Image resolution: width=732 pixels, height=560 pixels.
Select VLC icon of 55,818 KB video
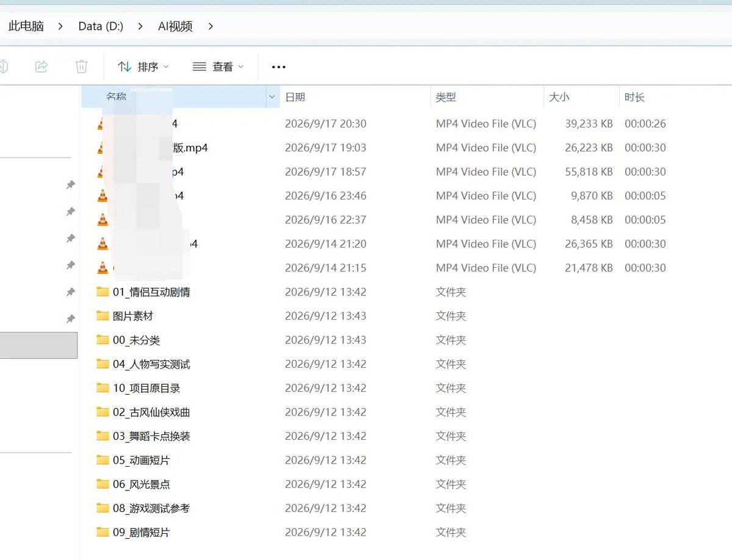(100, 171)
